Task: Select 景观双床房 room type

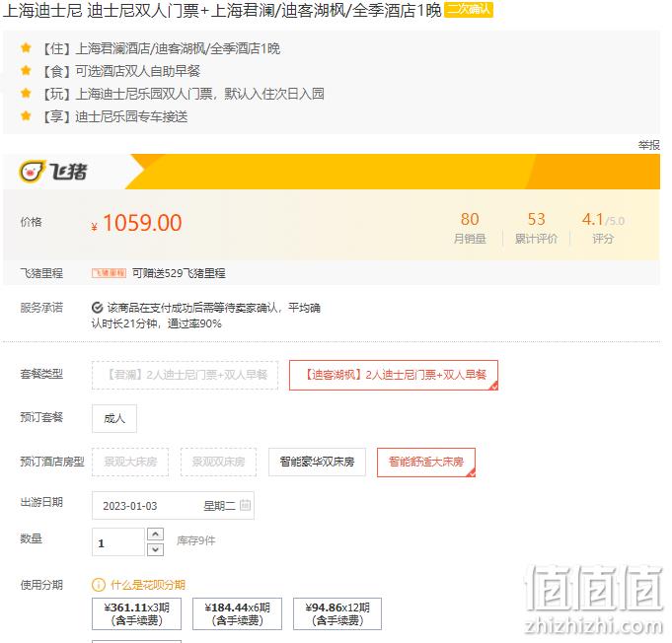Action: [218, 462]
